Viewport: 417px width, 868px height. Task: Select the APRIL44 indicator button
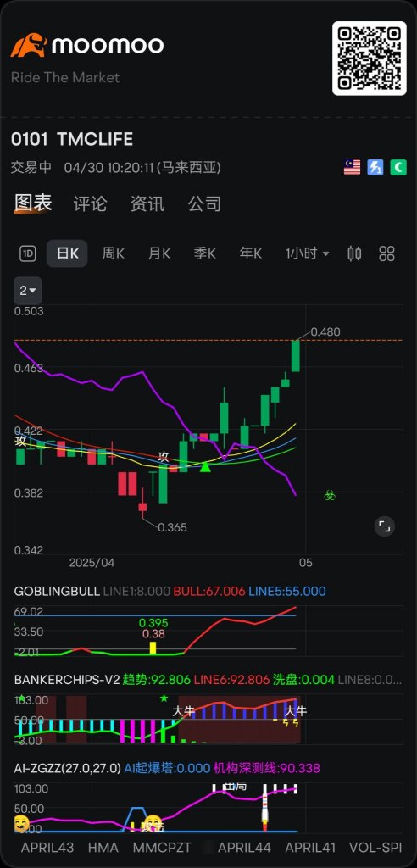[244, 848]
